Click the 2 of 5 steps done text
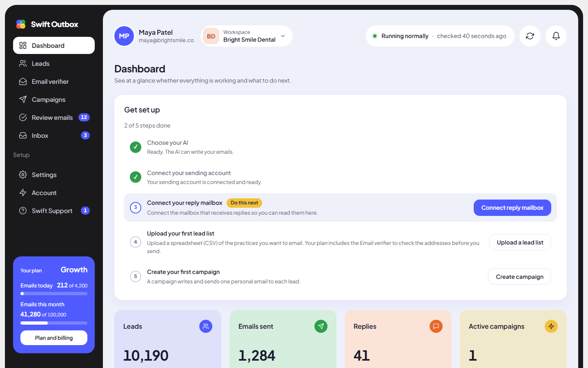This screenshot has height=368, width=588. [147, 126]
